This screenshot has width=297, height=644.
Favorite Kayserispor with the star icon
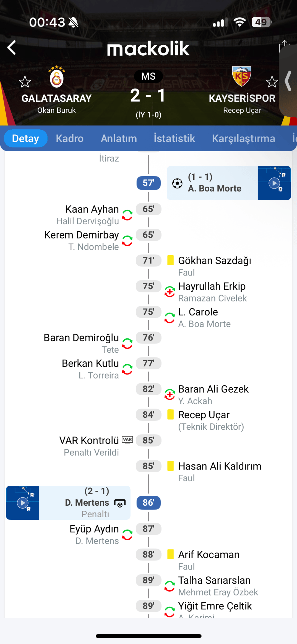pos(272,82)
